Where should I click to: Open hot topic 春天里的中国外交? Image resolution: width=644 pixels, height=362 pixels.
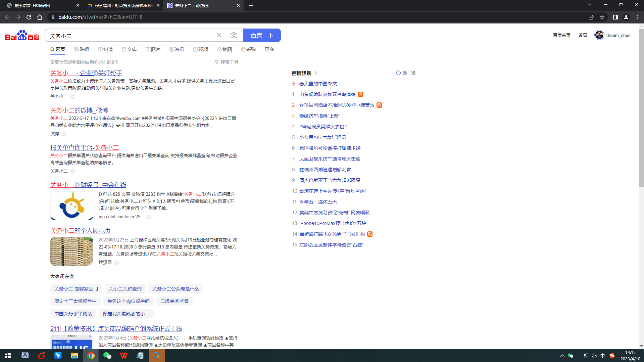tap(318, 84)
